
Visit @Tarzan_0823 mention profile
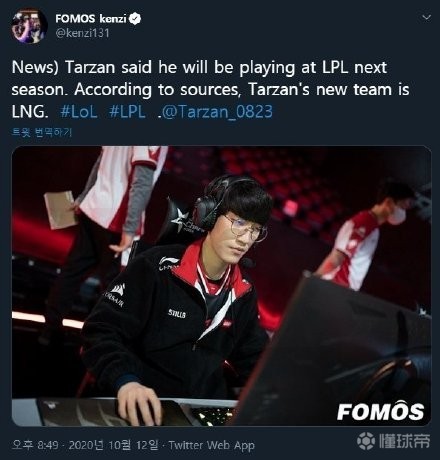pos(217,112)
